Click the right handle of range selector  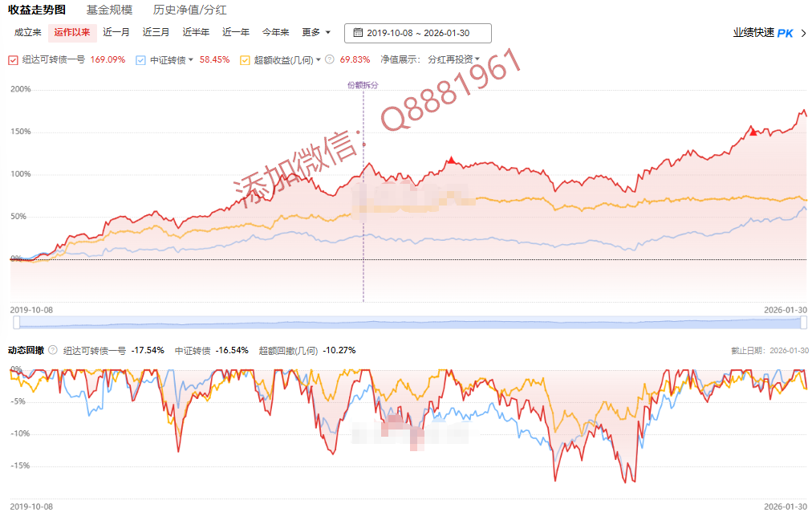point(803,322)
